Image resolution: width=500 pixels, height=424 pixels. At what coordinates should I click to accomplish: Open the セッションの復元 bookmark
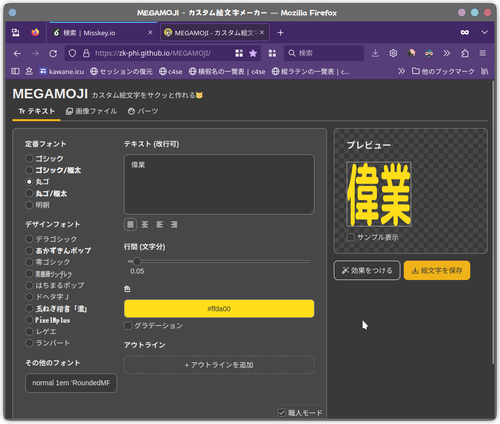click(121, 71)
